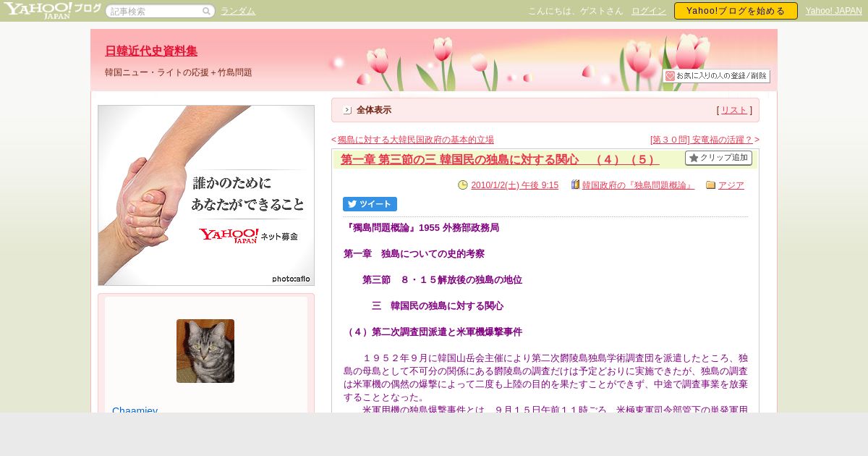Click the ツイート button
The height and width of the screenshot is (456, 868).
370,204
